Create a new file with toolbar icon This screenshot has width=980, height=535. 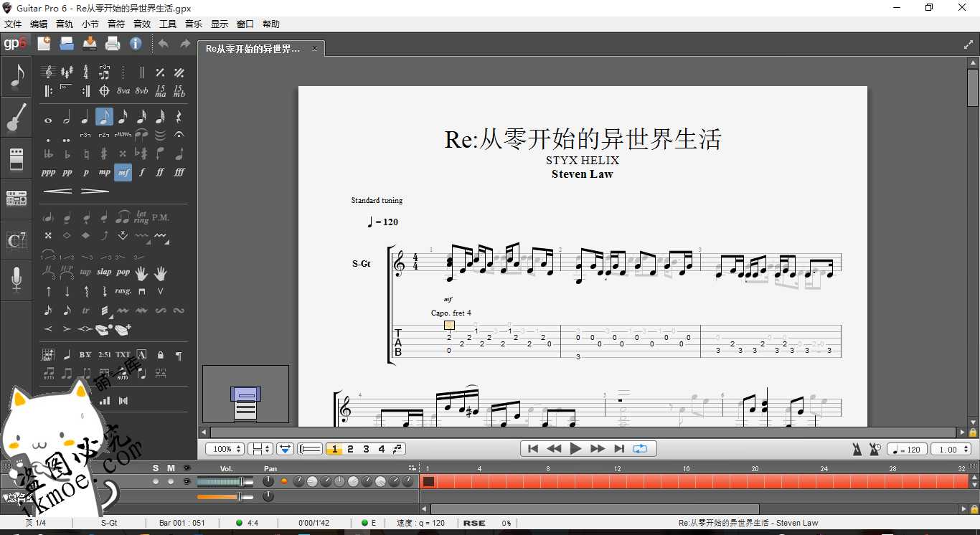(x=44, y=44)
